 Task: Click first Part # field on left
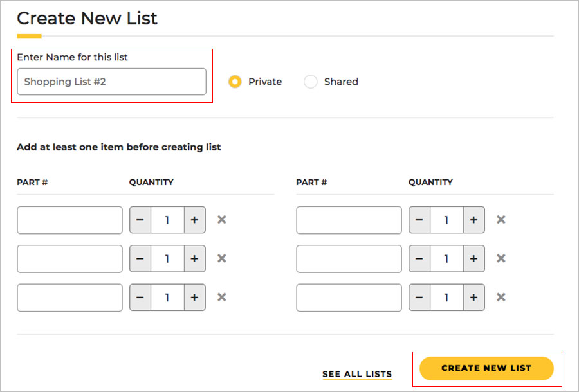[69, 220]
